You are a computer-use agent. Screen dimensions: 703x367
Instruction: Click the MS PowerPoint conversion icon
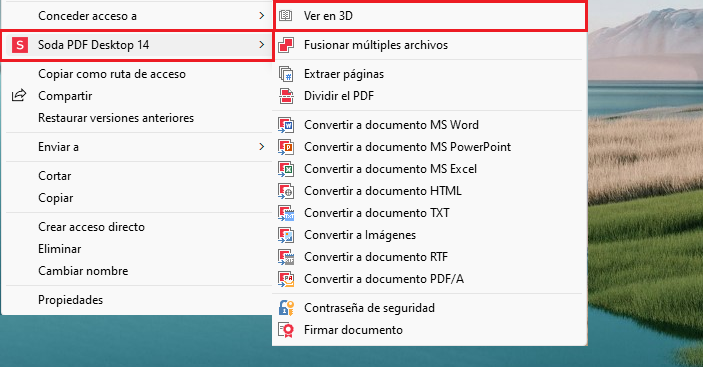(286, 147)
